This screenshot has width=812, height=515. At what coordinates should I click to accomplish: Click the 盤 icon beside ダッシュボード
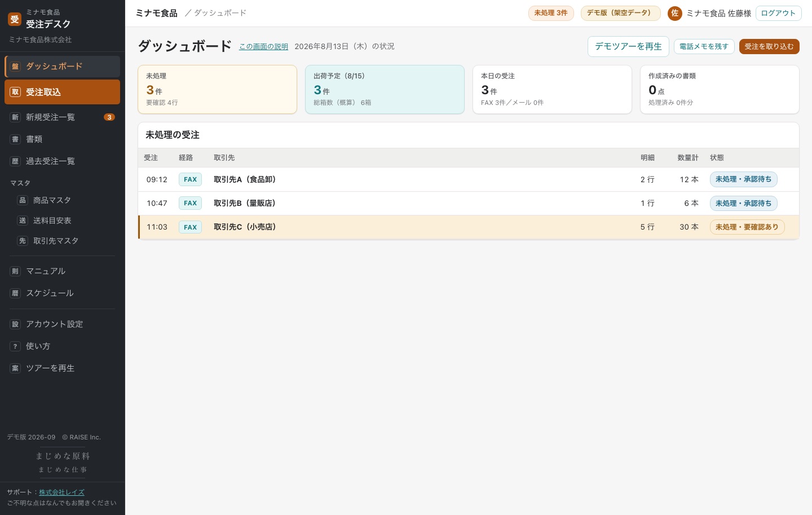coord(15,67)
